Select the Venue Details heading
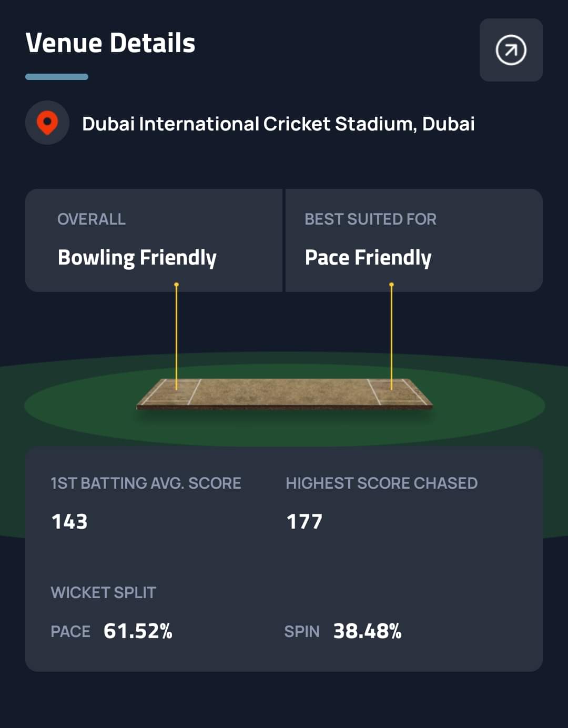568x728 pixels. [110, 43]
